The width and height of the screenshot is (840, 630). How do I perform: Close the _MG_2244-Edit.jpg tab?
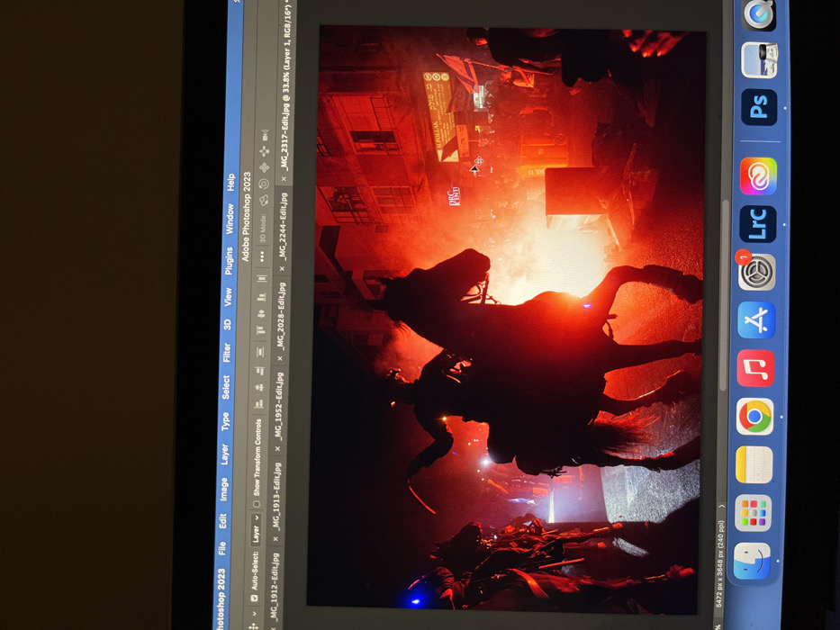[x=283, y=268]
